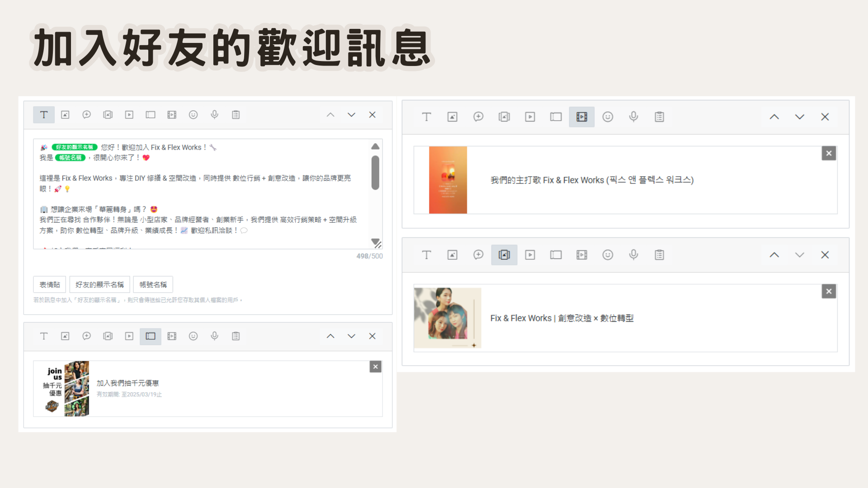Image resolution: width=868 pixels, height=488 pixels.
Task: Remove the 加入我們抽千元優惠 coupon attachment
Action: (375, 367)
